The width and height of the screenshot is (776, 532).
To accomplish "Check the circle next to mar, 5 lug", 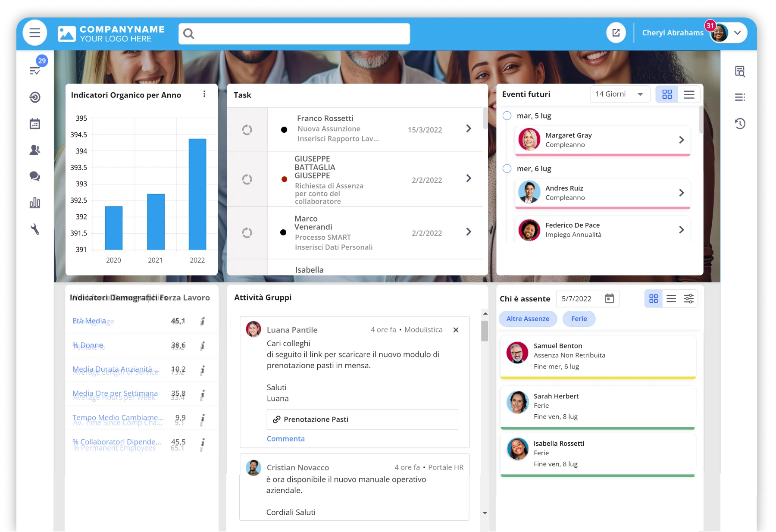I will 507,115.
